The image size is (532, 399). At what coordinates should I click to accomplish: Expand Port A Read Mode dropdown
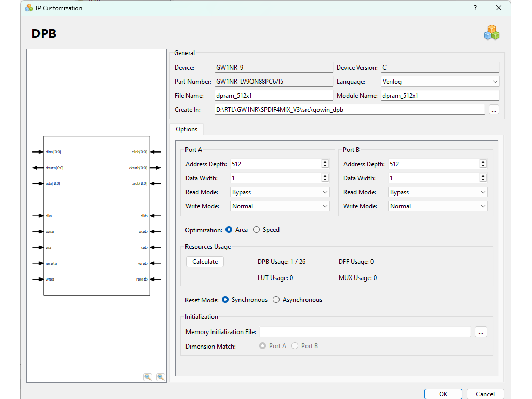pos(280,192)
